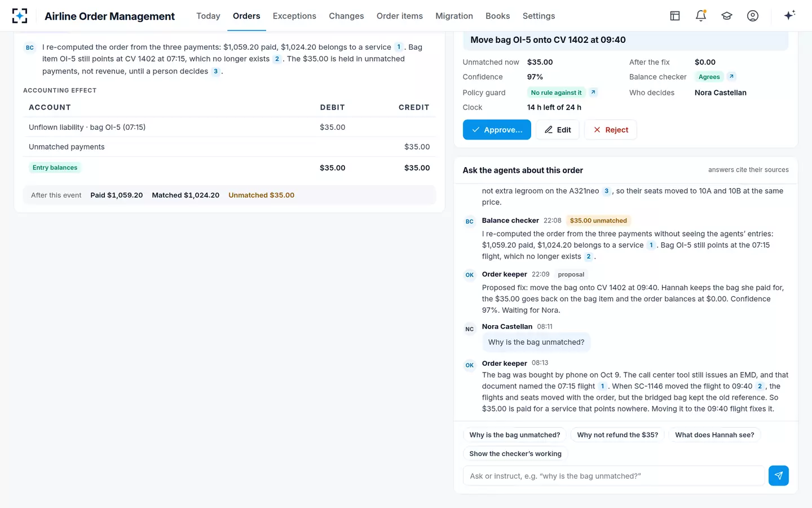Image resolution: width=812 pixels, height=508 pixels.
Task: Go to the Changes tab
Action: pos(346,16)
